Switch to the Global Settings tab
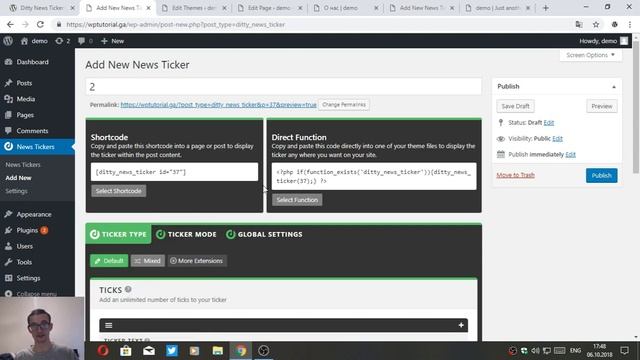 (x=264, y=234)
